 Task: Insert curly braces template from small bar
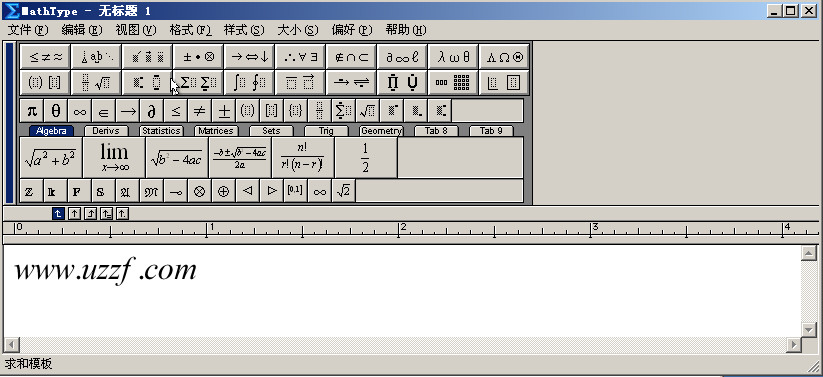pyautogui.click(x=296, y=111)
